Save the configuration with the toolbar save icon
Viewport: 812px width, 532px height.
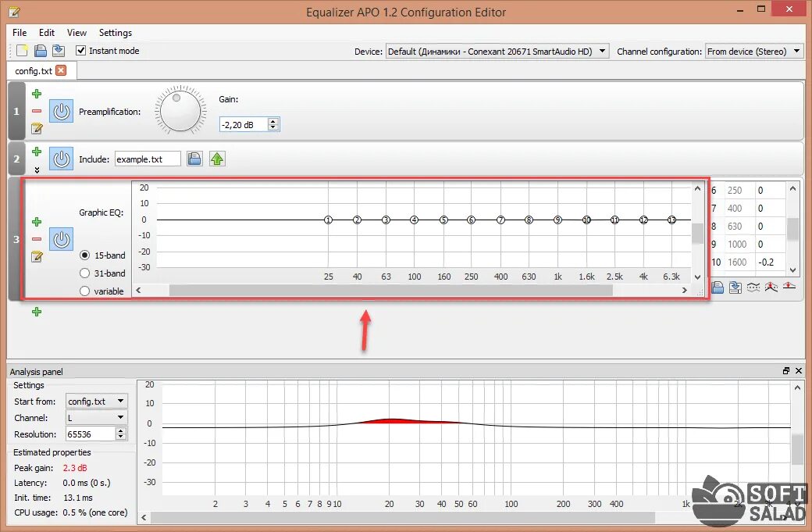59,50
